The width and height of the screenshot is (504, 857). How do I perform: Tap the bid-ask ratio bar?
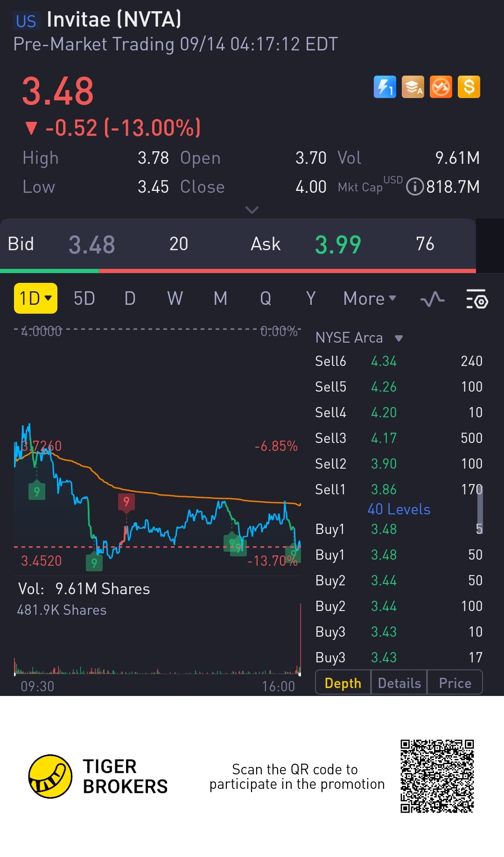coord(238,271)
